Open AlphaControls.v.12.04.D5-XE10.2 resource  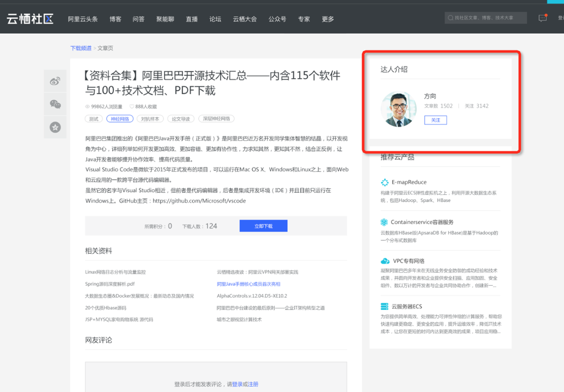pyautogui.click(x=252, y=296)
